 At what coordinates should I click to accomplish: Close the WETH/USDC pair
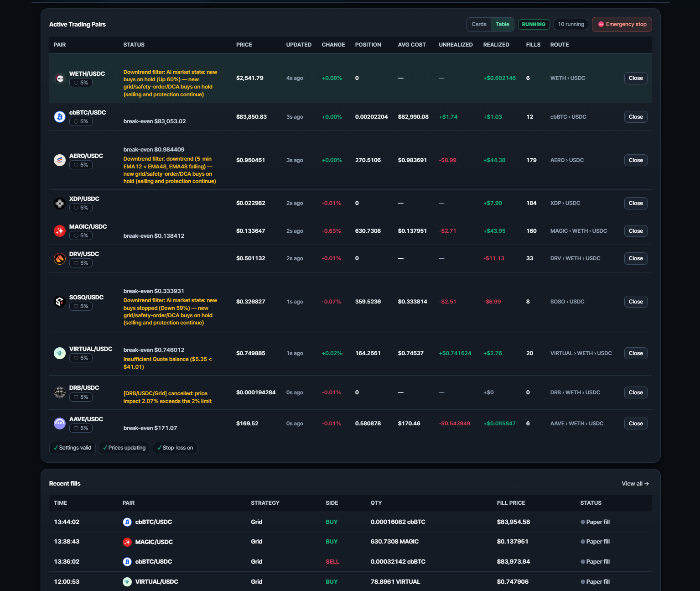pos(636,78)
